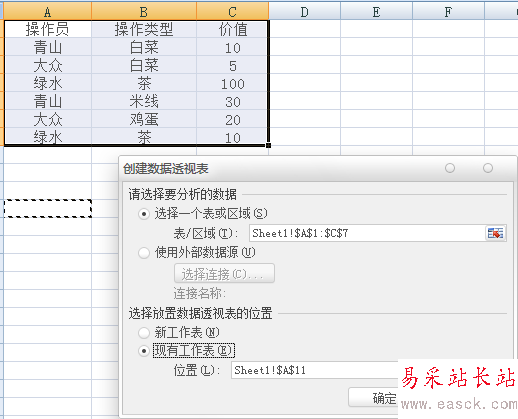Image resolution: width=518 pixels, height=419 pixels.
Task: Click the first 青山 cell in column A
Action: pos(47,47)
